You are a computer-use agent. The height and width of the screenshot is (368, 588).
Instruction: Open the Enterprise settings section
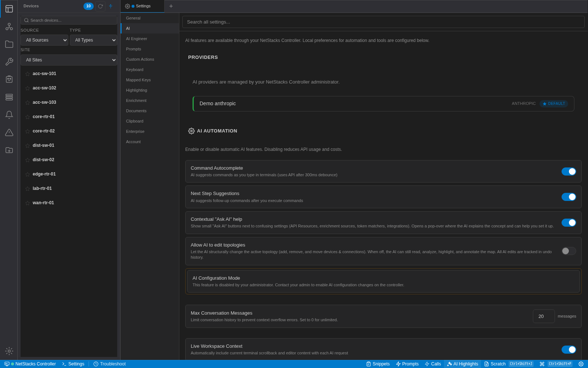click(x=150, y=131)
